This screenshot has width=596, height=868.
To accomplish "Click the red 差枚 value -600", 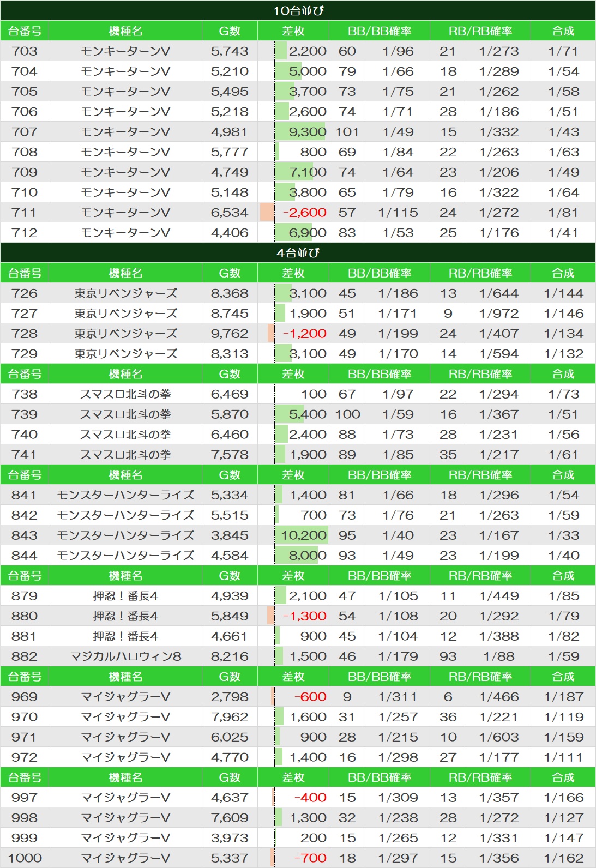I will tap(310, 697).
